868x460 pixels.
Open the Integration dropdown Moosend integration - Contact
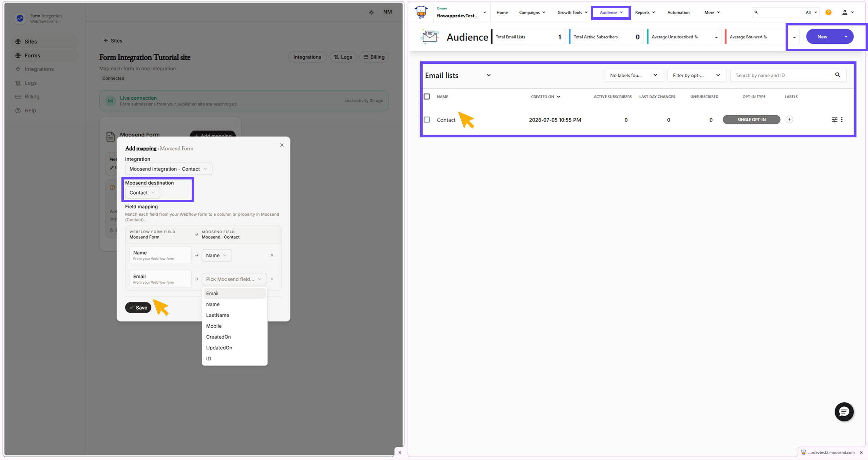coord(168,169)
